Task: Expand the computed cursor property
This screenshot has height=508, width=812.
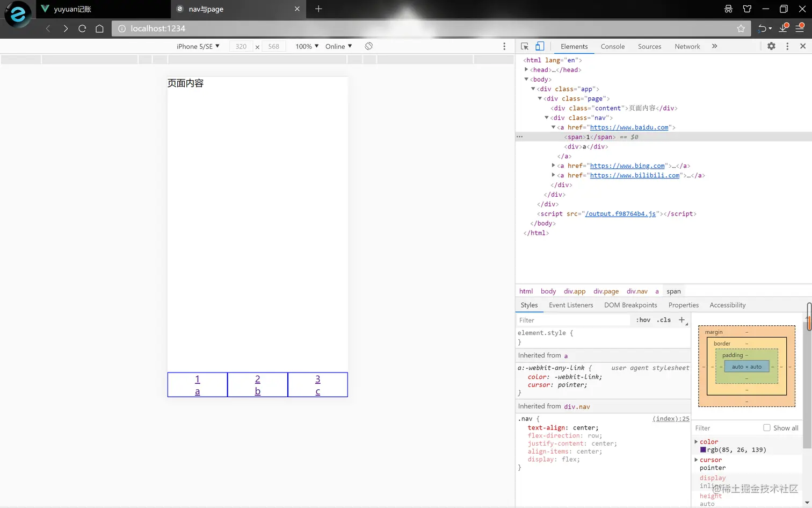Action: click(x=696, y=460)
